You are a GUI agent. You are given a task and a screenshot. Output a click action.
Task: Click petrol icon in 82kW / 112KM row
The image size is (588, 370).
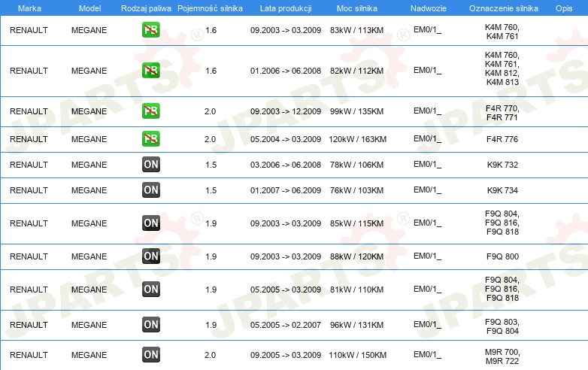pyautogui.click(x=151, y=71)
